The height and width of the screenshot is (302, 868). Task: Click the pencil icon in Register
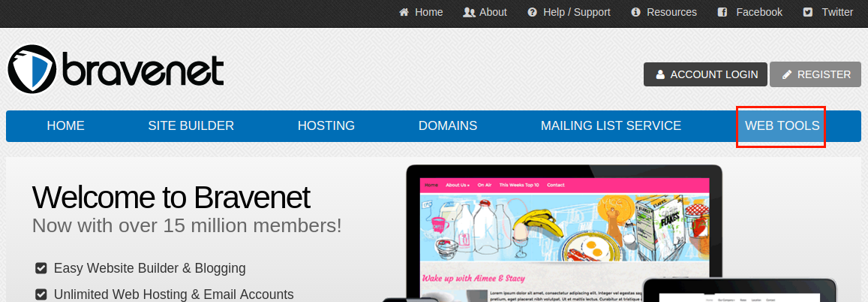pos(787,75)
